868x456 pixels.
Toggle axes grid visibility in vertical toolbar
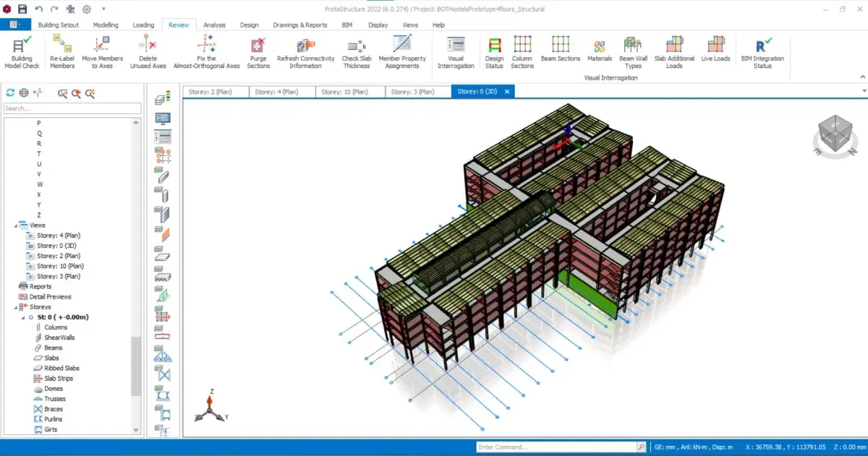click(163, 155)
